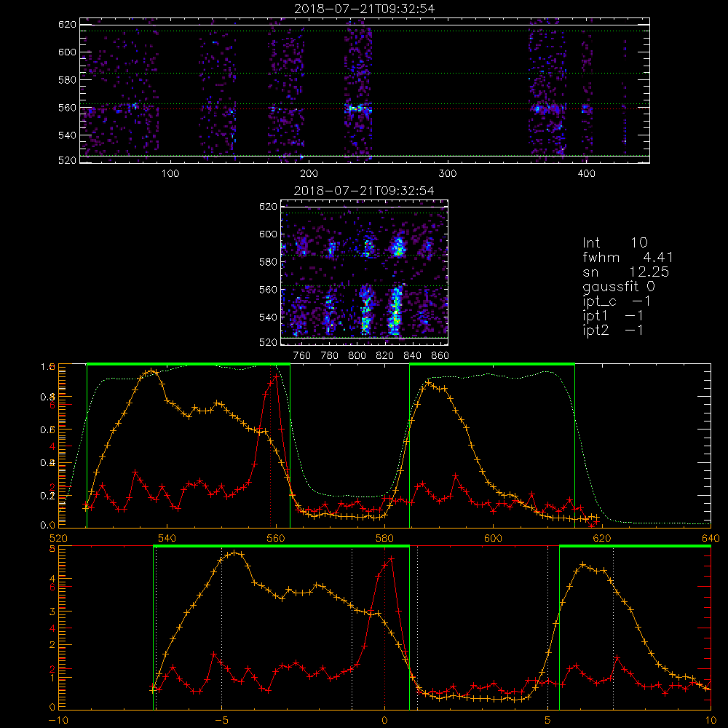Select the 'gaussfit 0' readout line
The image size is (728, 728).
619,286
